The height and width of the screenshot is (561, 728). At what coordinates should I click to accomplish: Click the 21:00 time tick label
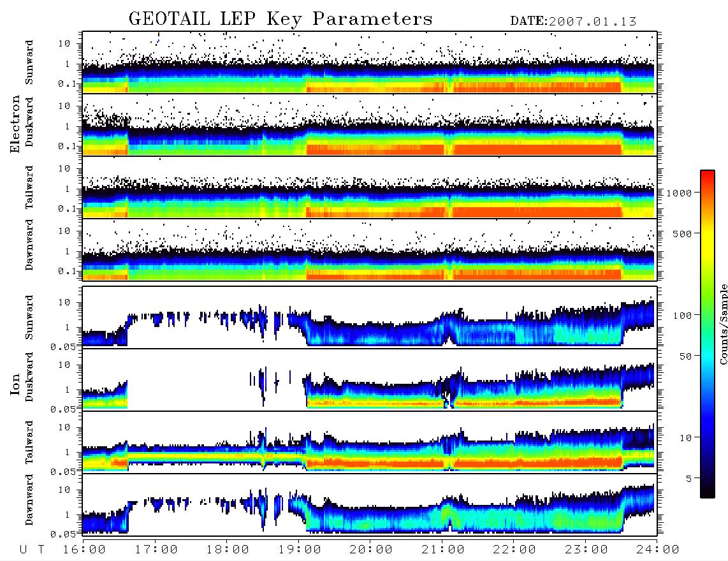click(443, 550)
